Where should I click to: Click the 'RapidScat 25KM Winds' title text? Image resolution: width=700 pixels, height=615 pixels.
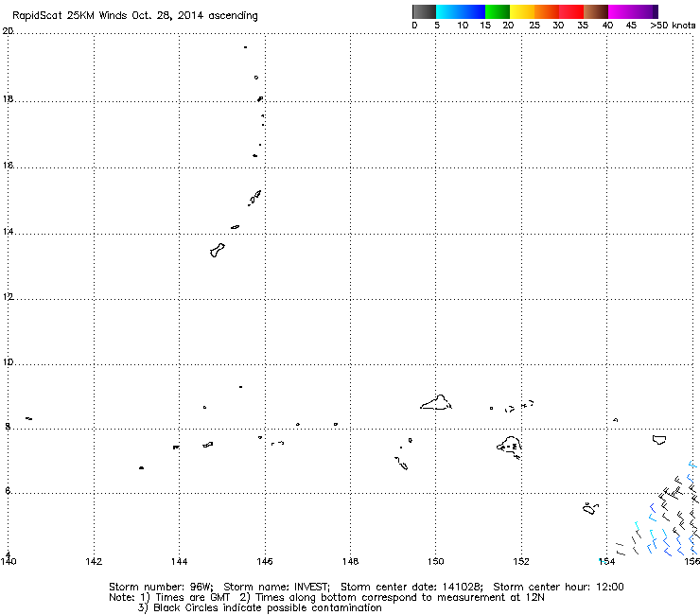(x=71, y=16)
